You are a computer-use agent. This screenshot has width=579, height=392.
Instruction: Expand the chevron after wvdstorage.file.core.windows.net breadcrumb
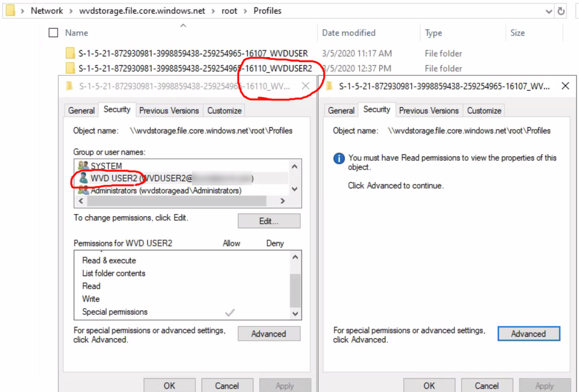pyautogui.click(x=213, y=11)
